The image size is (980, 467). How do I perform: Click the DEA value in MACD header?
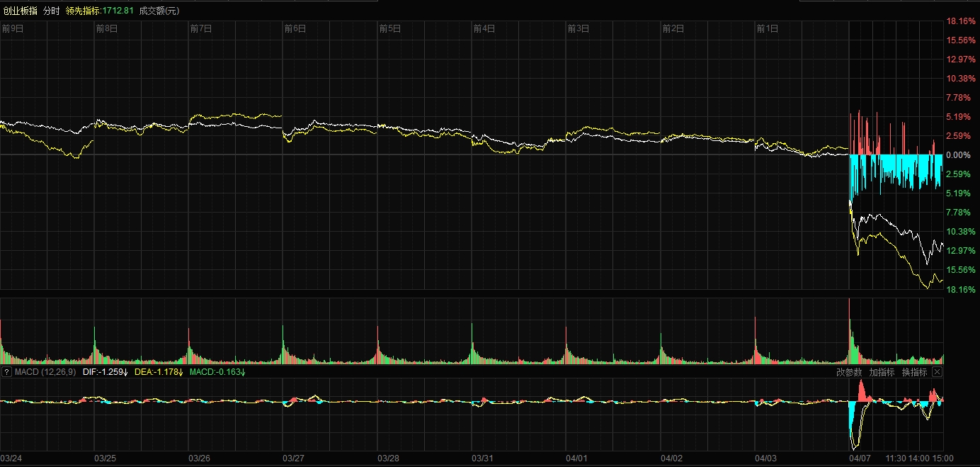click(x=159, y=372)
